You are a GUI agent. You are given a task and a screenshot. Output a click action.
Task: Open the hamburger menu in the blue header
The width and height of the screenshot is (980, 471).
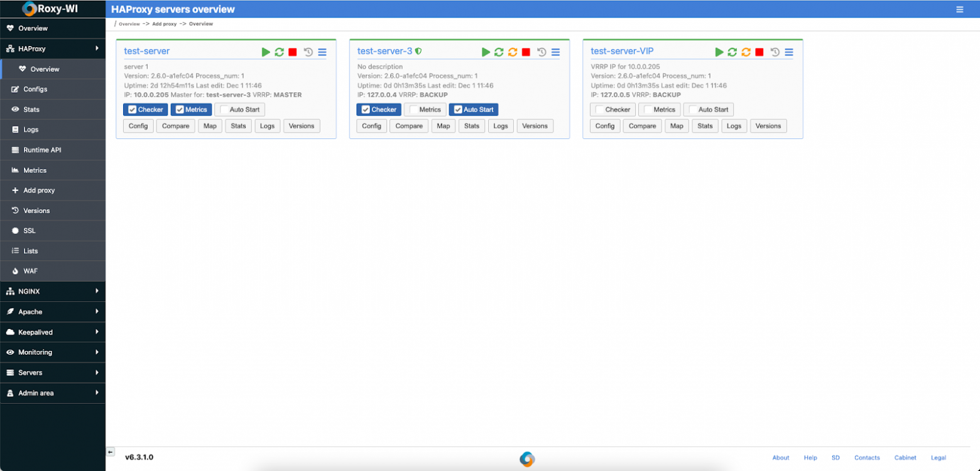click(960, 9)
